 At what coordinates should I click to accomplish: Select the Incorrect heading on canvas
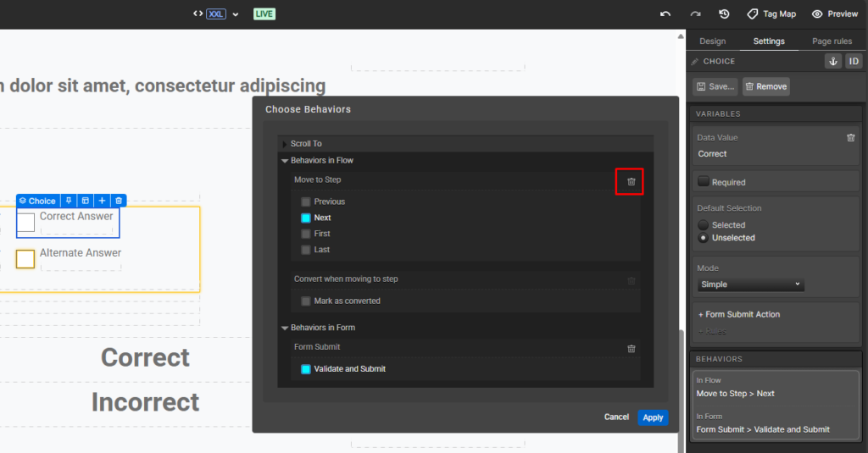(x=145, y=402)
